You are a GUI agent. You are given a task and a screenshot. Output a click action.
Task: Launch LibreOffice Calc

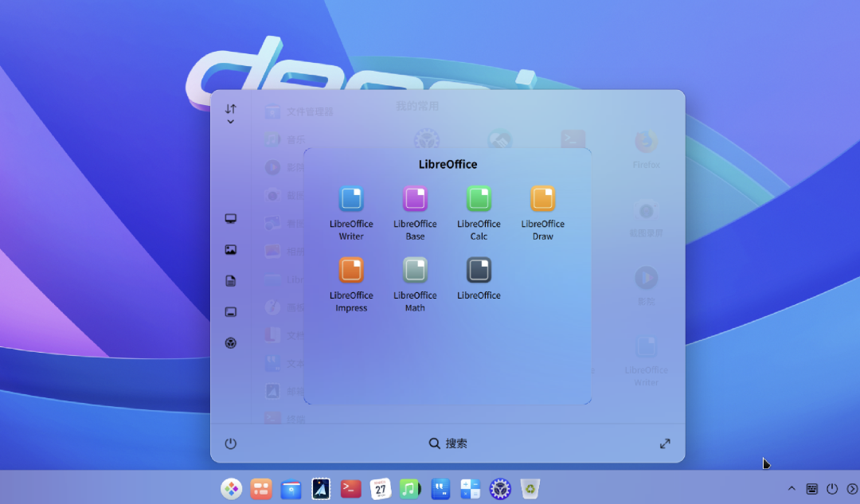(x=478, y=199)
